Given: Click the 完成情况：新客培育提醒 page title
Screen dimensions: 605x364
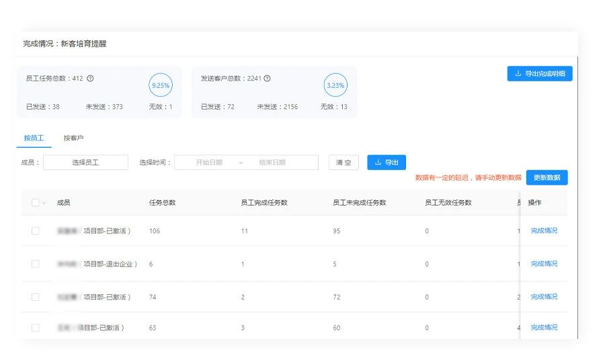Looking at the screenshot, I should click(x=65, y=44).
